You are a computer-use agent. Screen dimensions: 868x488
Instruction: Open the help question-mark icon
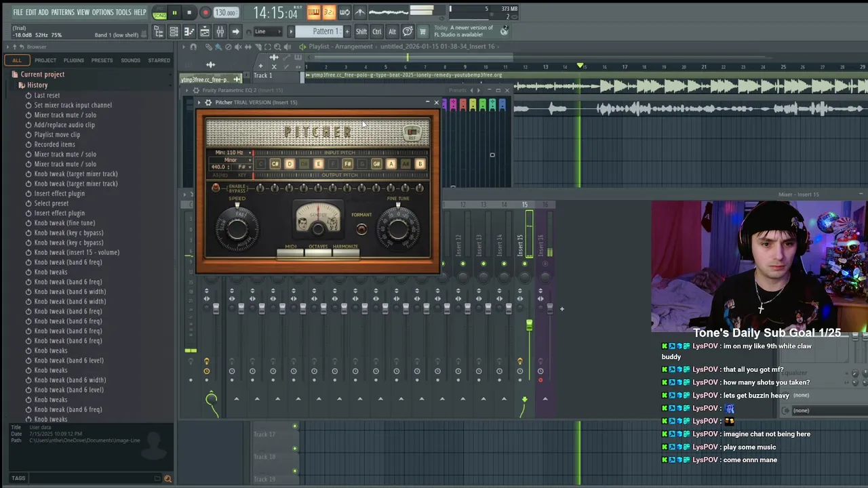coord(408,32)
